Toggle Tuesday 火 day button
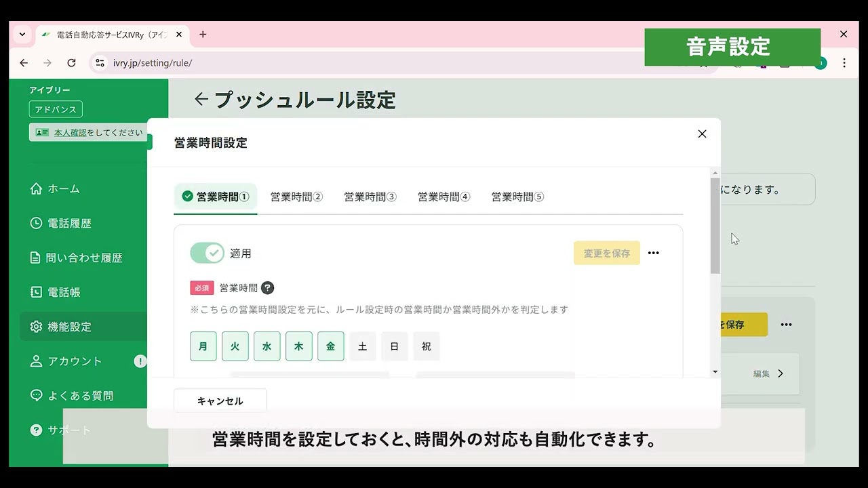 [235, 346]
